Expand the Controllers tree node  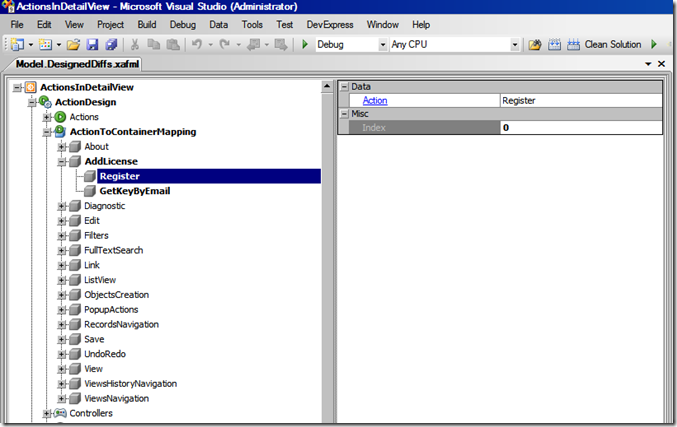tap(47, 413)
